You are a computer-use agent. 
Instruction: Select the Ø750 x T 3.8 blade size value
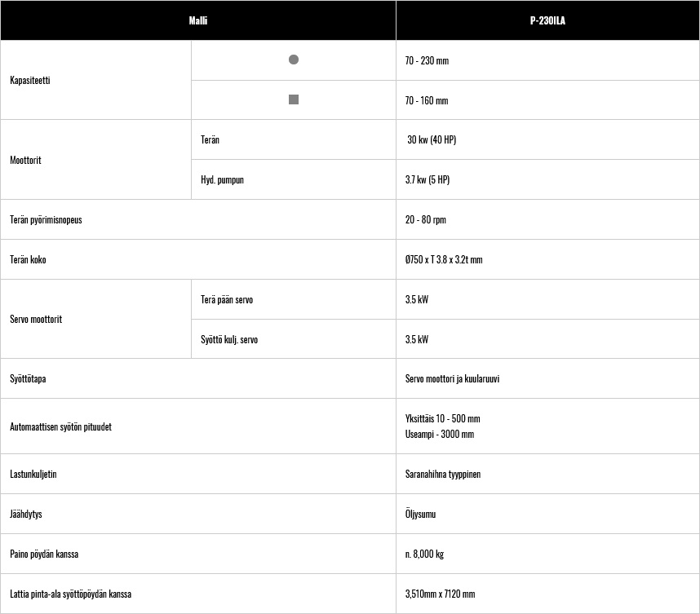tap(444, 259)
